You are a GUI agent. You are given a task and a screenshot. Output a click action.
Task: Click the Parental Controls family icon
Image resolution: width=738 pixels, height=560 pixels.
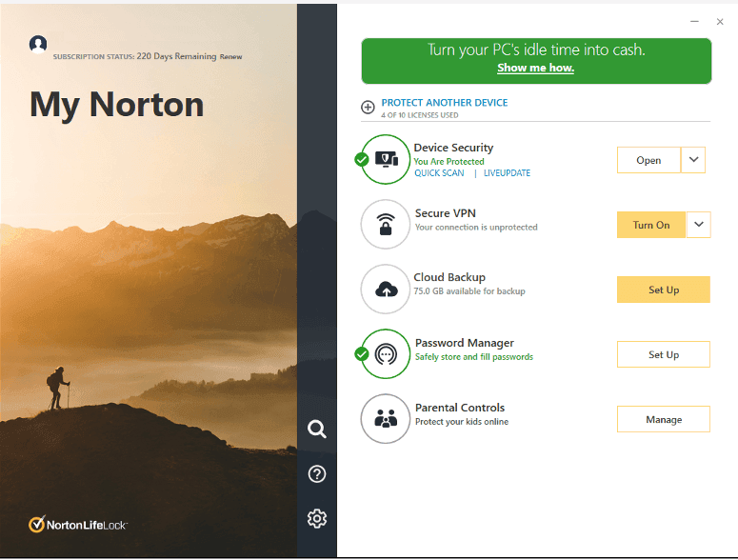(x=386, y=419)
